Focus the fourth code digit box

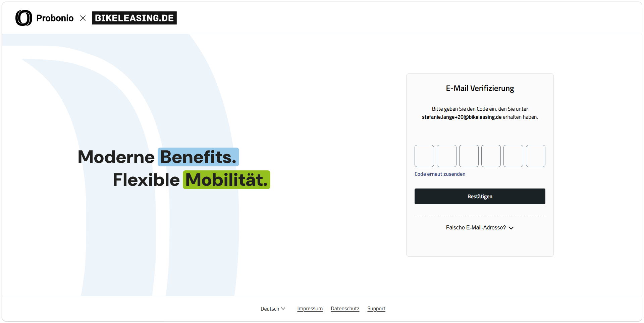[x=491, y=156]
